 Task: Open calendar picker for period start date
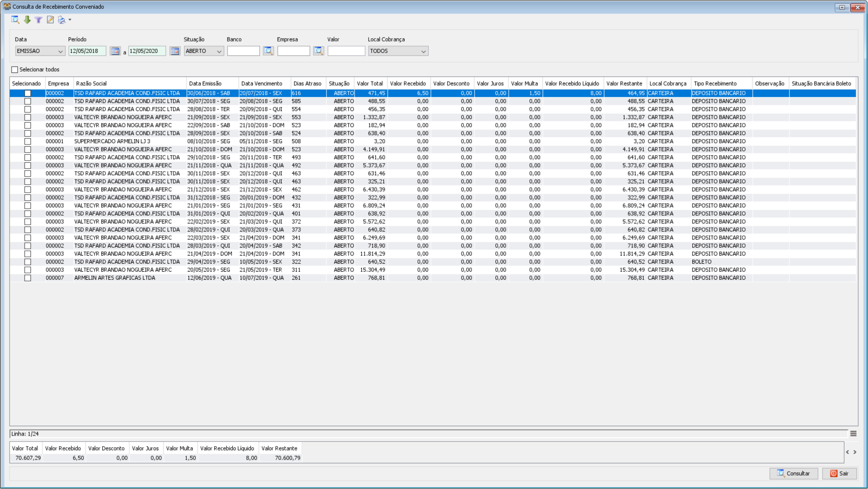point(115,51)
